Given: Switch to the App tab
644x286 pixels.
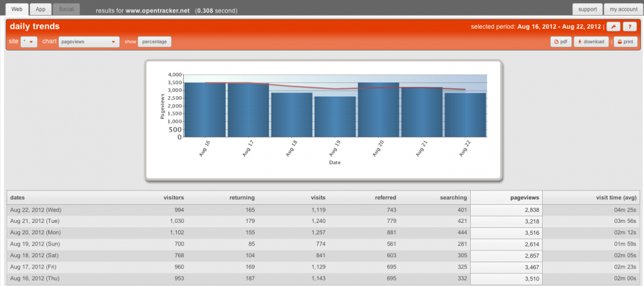Looking at the screenshot, I should (x=40, y=9).
